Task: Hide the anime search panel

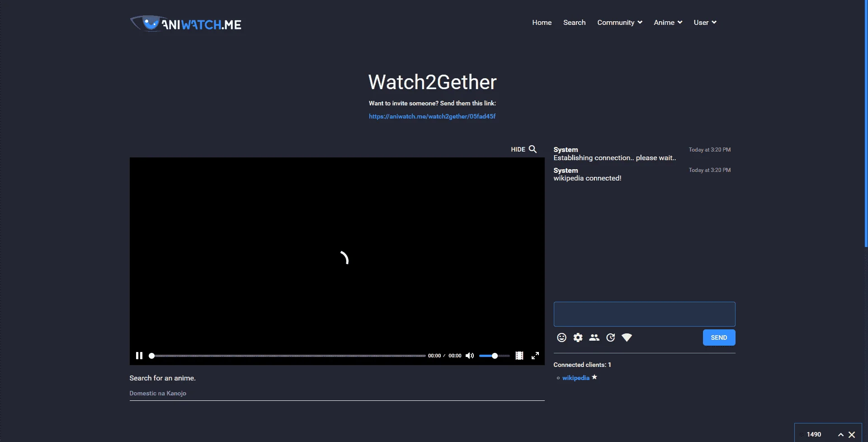Action: tap(518, 149)
